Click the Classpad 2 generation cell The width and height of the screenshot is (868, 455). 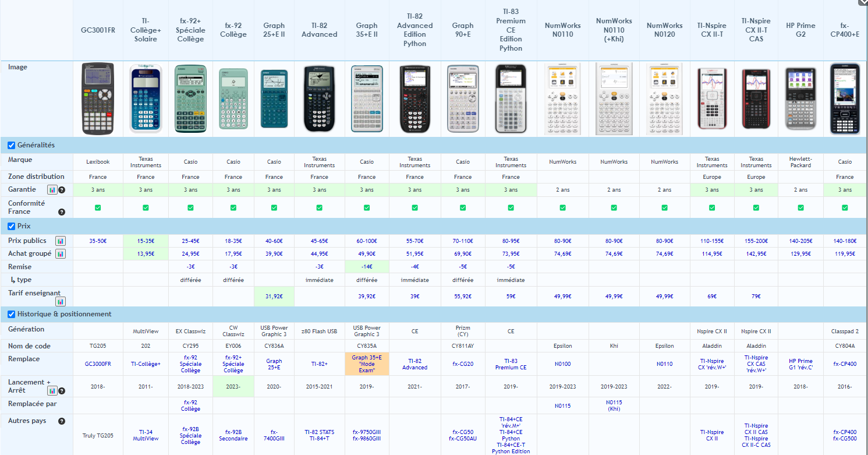pos(845,331)
